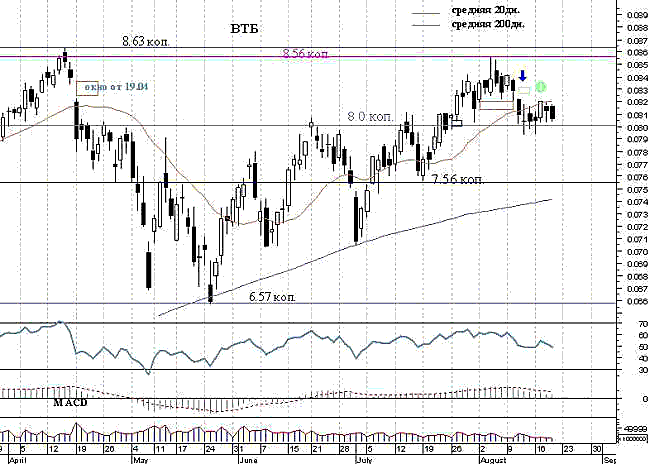Click the 0.080 value on price axis

(x=637, y=127)
